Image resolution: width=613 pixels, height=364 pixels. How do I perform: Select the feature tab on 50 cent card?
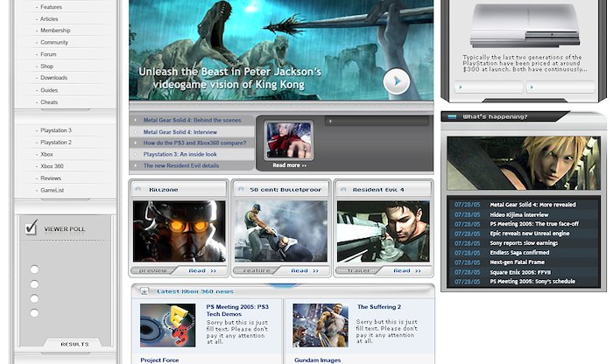257,270
